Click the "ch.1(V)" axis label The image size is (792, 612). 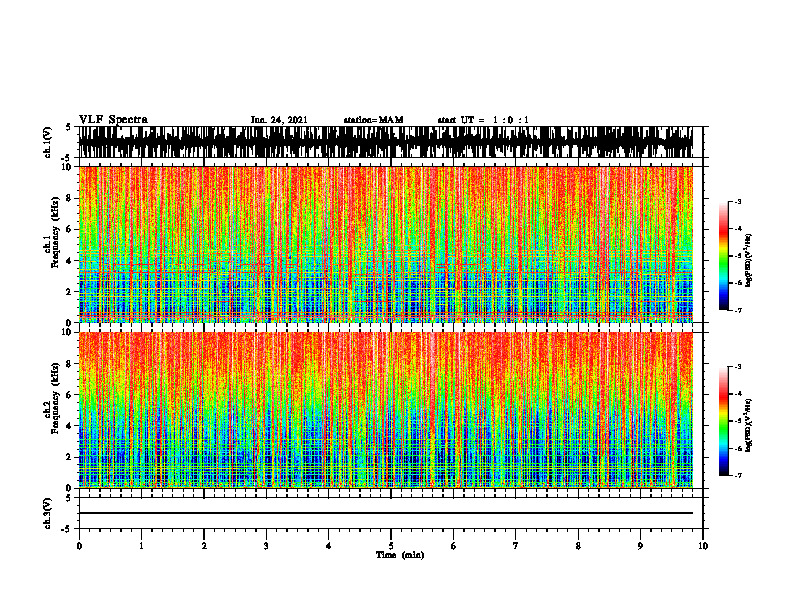pos(48,142)
